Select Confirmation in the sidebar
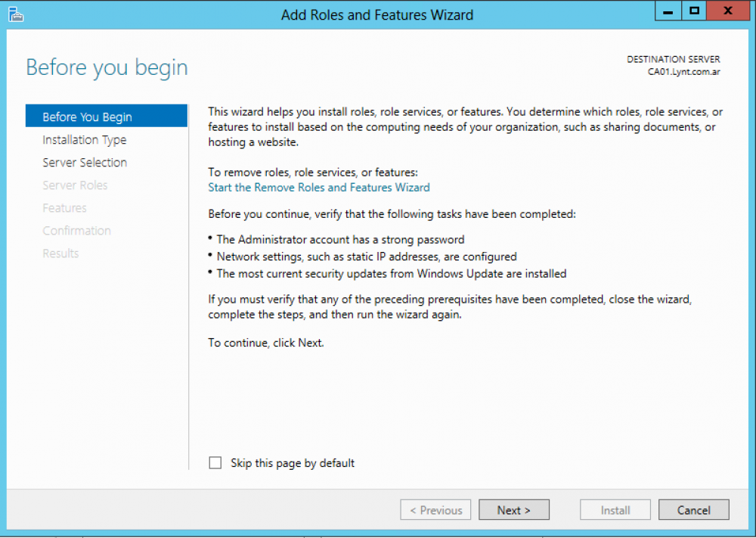 [76, 230]
